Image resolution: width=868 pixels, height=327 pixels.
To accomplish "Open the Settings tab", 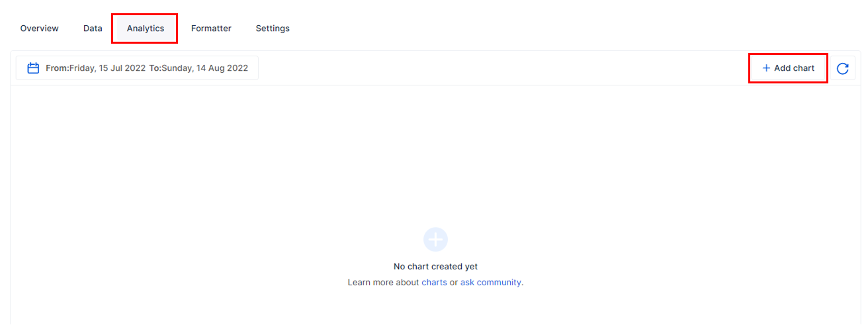I will coord(273,28).
